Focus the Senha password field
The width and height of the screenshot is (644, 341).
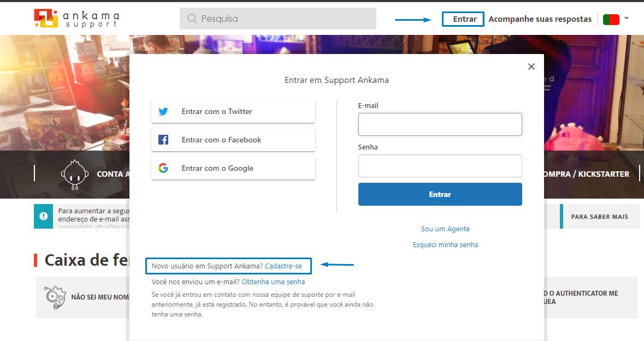point(440,166)
